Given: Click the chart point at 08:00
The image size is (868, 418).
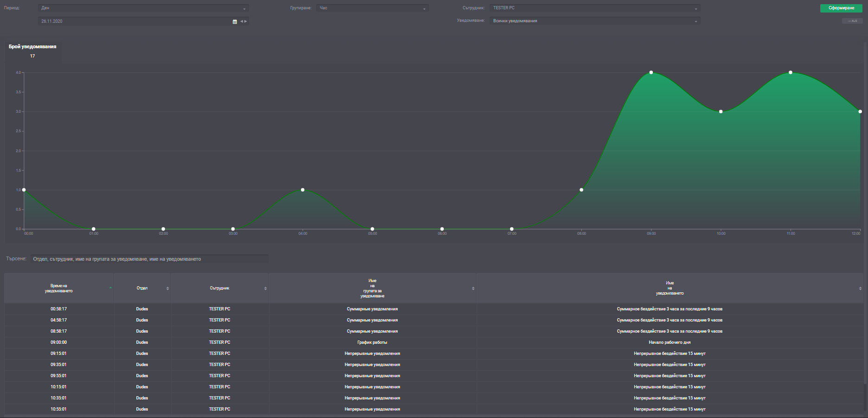Looking at the screenshot, I should pyautogui.click(x=581, y=190).
